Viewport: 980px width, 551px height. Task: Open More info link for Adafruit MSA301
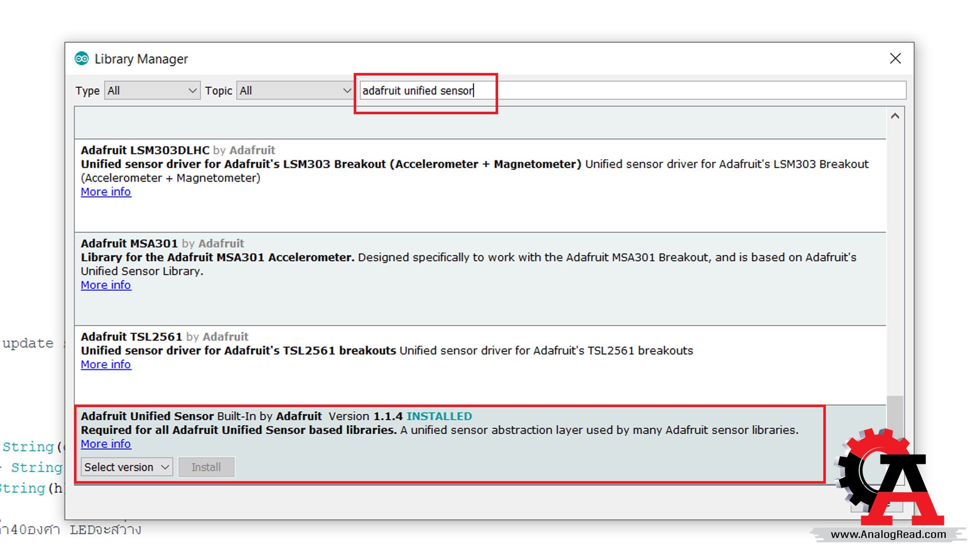pos(106,285)
